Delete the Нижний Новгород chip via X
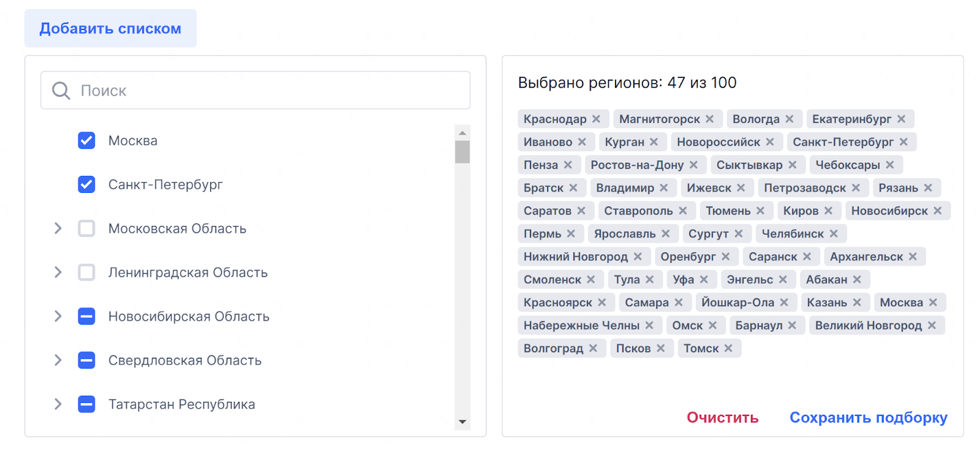Image resolution: width=980 pixels, height=452 pixels. coord(638,257)
